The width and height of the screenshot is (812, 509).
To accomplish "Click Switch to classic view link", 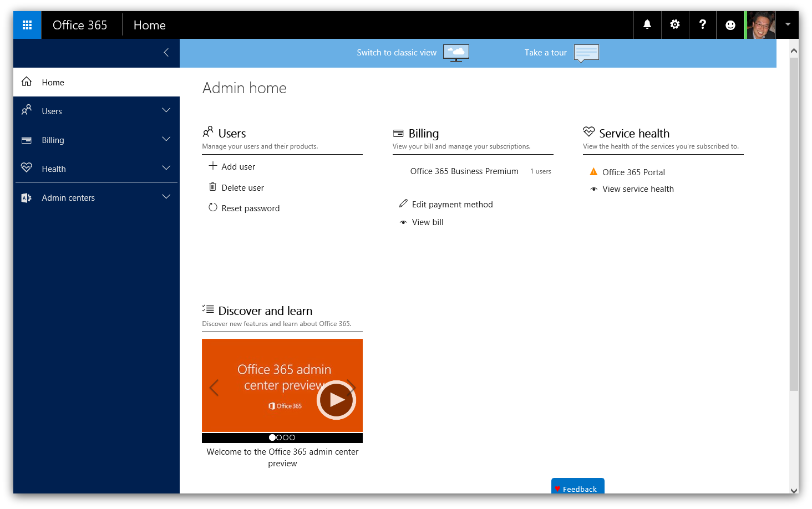I will [x=397, y=53].
